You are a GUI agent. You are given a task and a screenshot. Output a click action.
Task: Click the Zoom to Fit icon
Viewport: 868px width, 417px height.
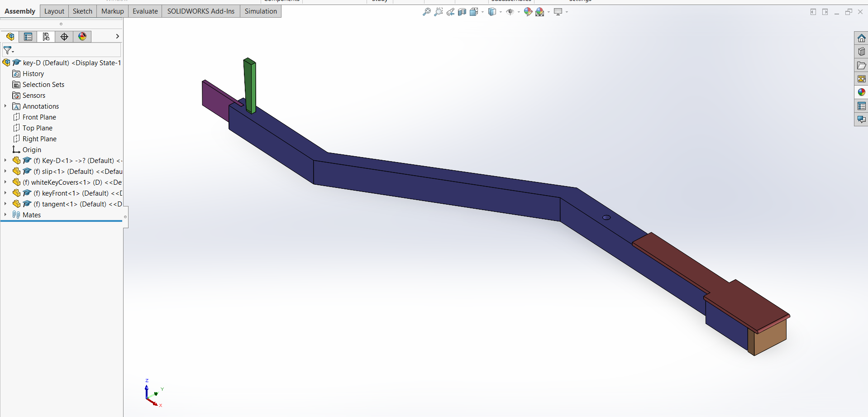tap(426, 12)
